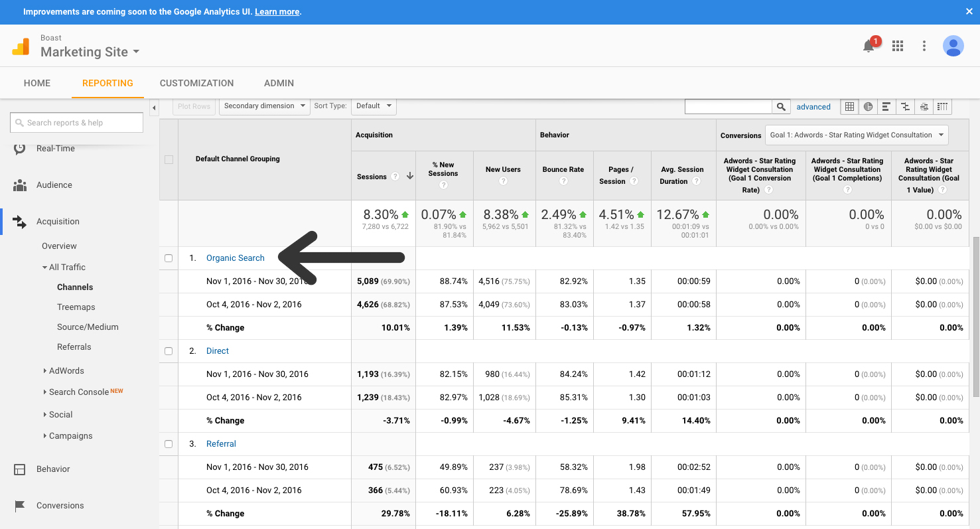Open the Secondary dimension dropdown
The height and width of the screenshot is (529, 980).
[x=264, y=106]
